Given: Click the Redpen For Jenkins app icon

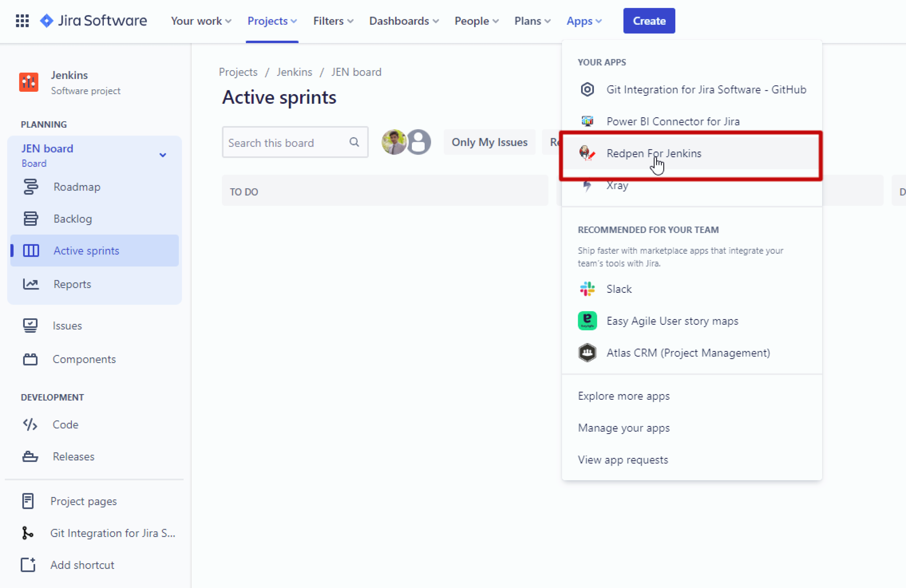Looking at the screenshot, I should [x=587, y=153].
